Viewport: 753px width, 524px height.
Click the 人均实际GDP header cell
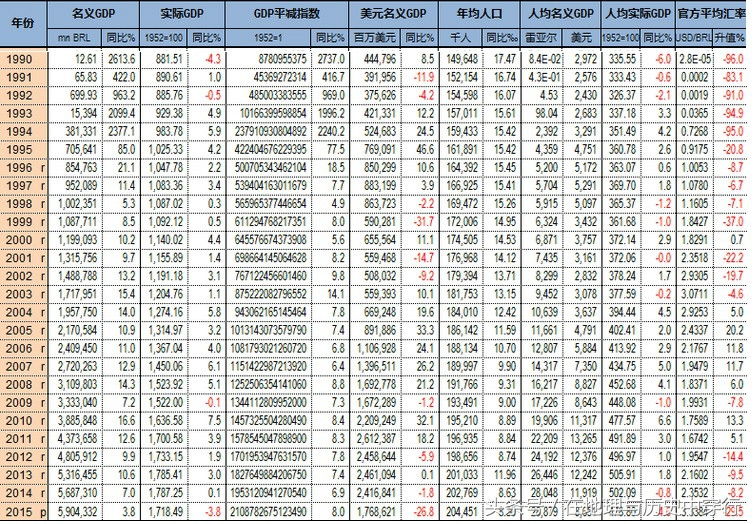(638, 14)
